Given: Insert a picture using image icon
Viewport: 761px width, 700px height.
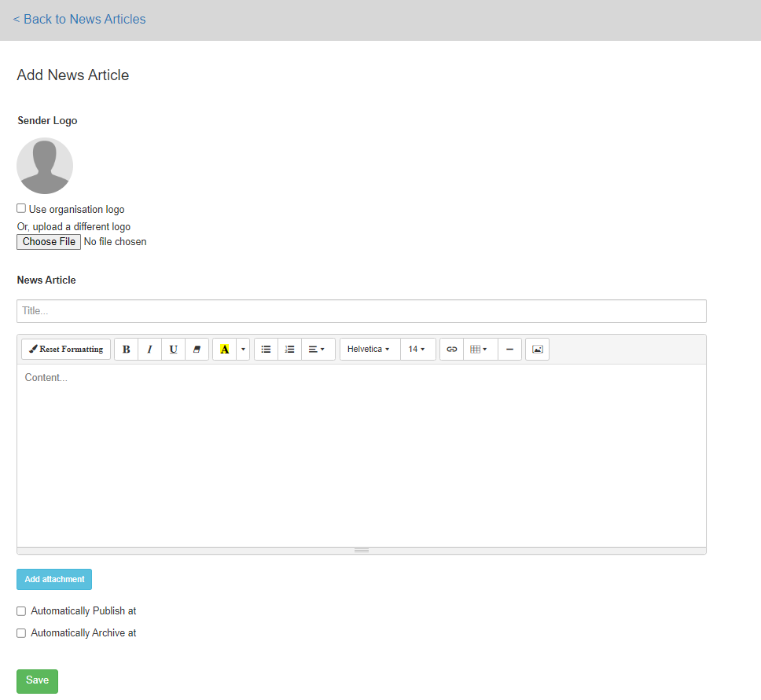Looking at the screenshot, I should point(537,350).
